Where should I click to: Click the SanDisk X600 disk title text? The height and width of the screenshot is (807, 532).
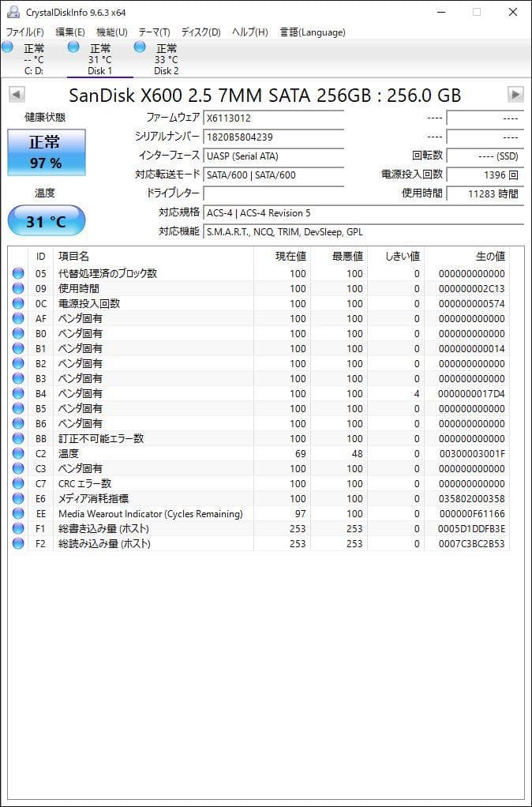click(x=265, y=96)
